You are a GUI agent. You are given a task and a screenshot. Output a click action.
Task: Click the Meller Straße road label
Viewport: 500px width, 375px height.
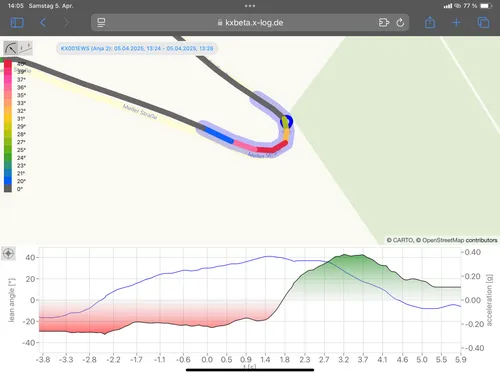(140, 112)
